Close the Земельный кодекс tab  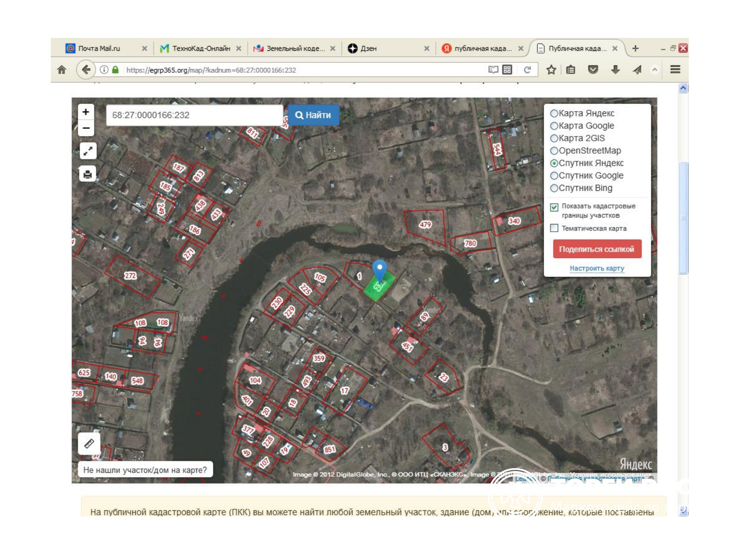(x=333, y=49)
